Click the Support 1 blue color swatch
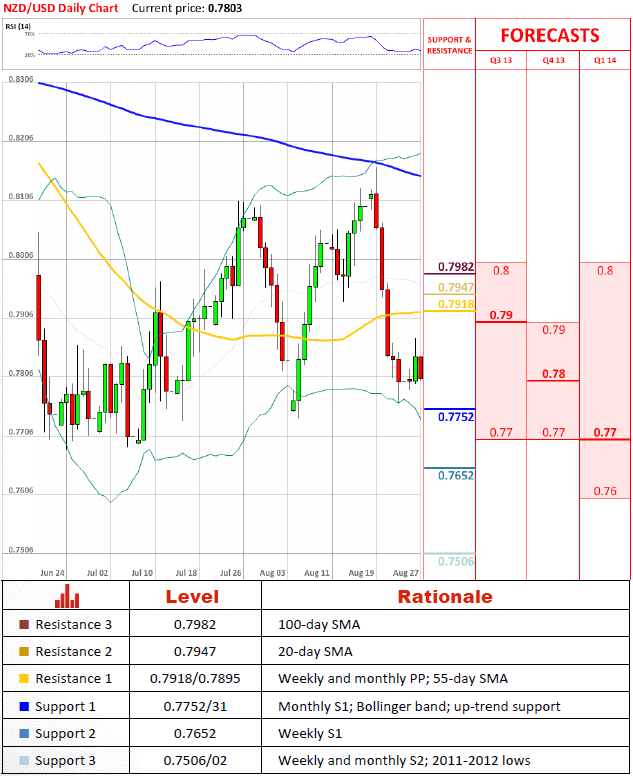This screenshot has width=633, height=776. point(24,706)
